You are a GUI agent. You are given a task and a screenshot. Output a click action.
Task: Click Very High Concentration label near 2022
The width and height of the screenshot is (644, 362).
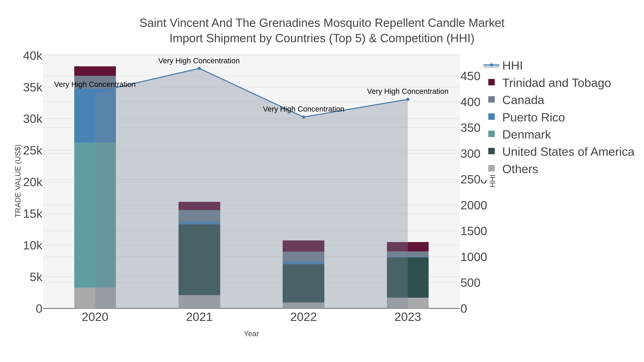304,109
